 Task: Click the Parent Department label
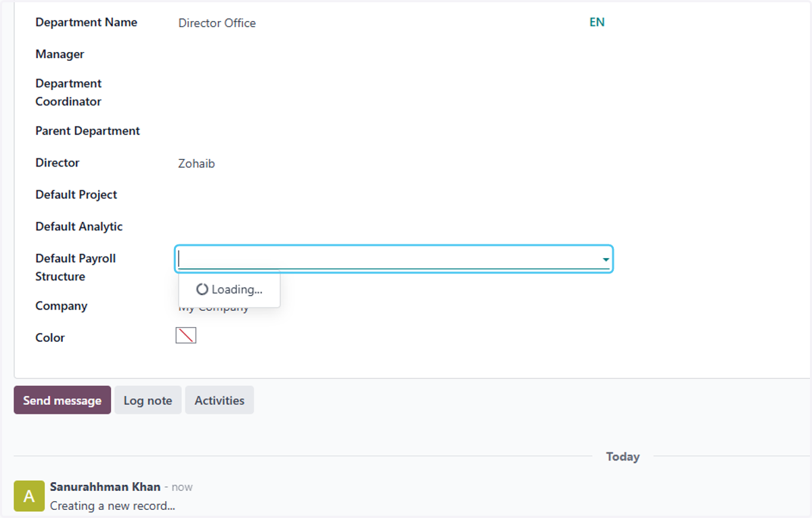coord(87,131)
